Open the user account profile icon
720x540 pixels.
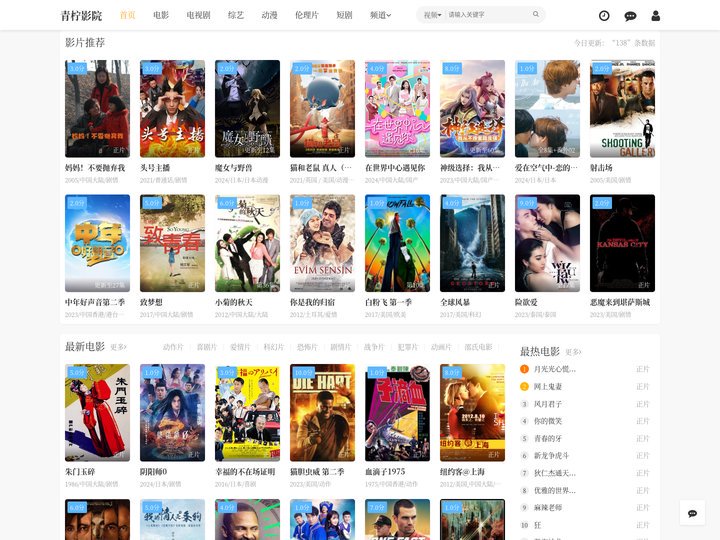pyautogui.click(x=656, y=16)
